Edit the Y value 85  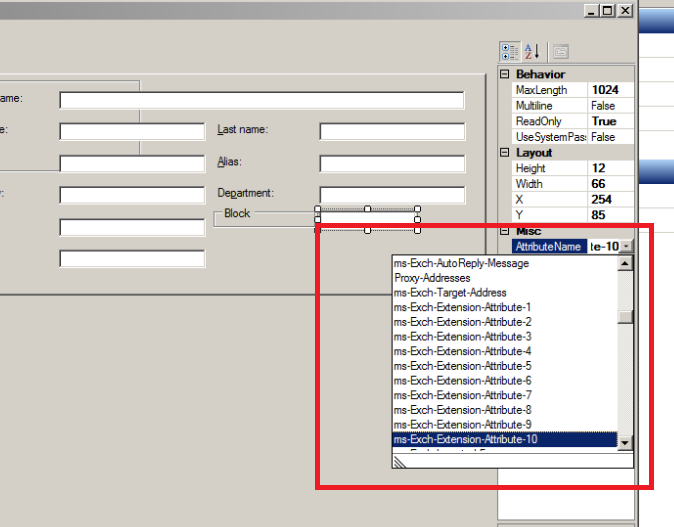pos(610,215)
